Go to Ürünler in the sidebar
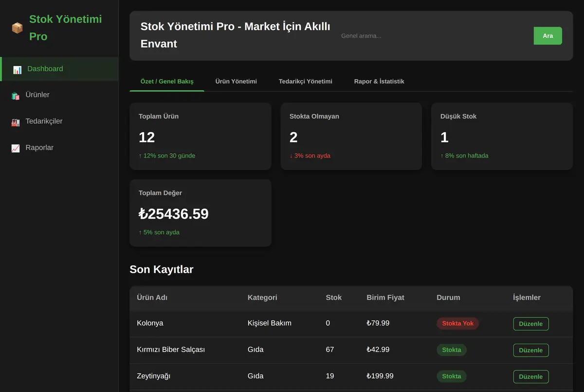The width and height of the screenshot is (584, 392). 59,95
